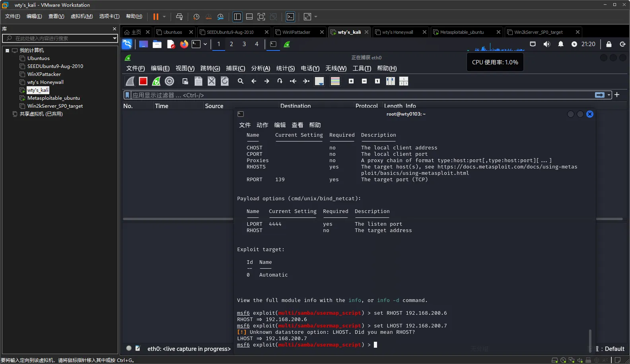Screen dimensions: 630x364
Task: Open the 分析(A) menu in Wireshark
Action: (261, 68)
